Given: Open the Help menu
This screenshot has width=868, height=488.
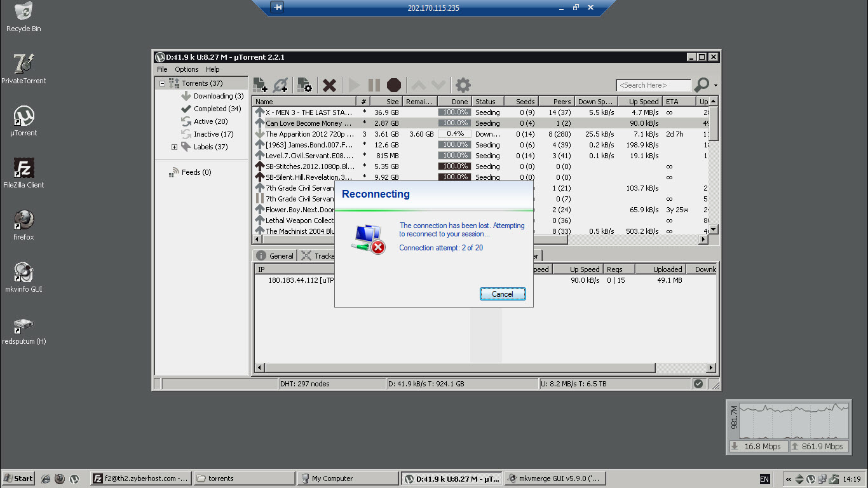Looking at the screenshot, I should [213, 69].
